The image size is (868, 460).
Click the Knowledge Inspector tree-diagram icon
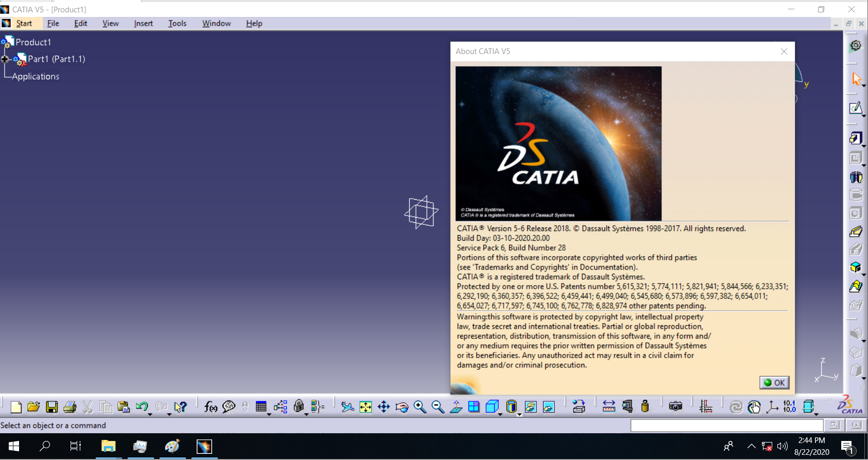tap(281, 407)
